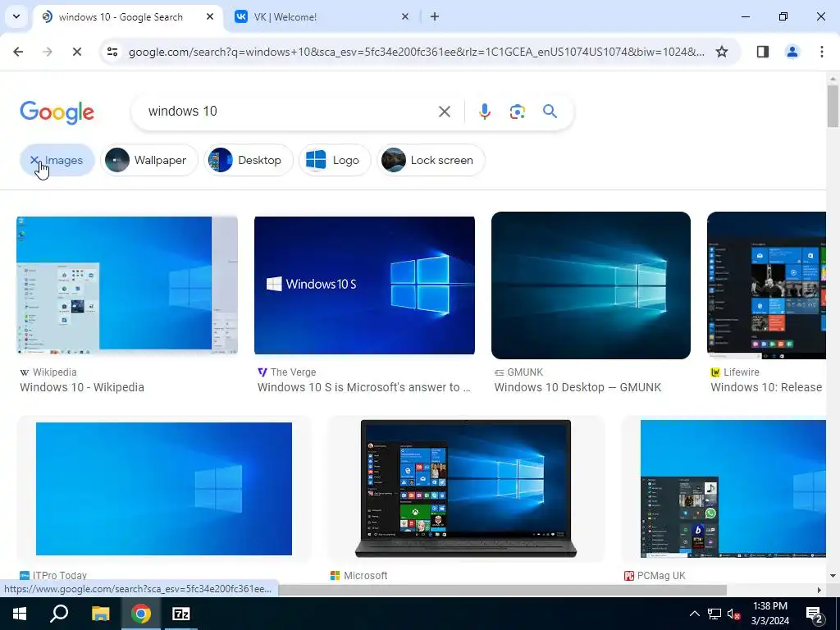840x630 pixels.
Task: Open network status tray icon
Action: click(714, 614)
